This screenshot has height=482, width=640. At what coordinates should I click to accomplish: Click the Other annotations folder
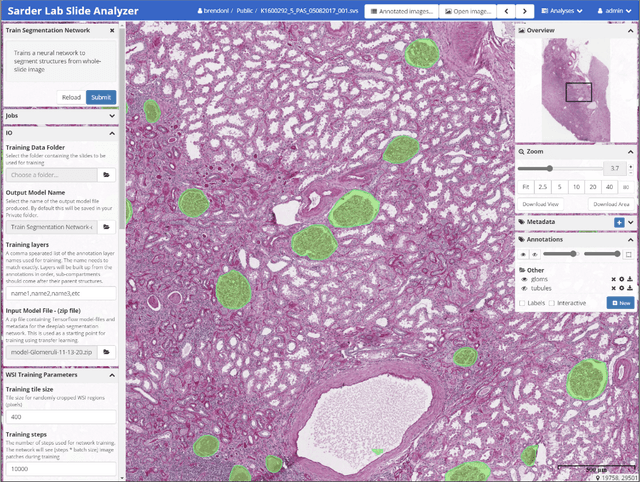pyautogui.click(x=531, y=270)
